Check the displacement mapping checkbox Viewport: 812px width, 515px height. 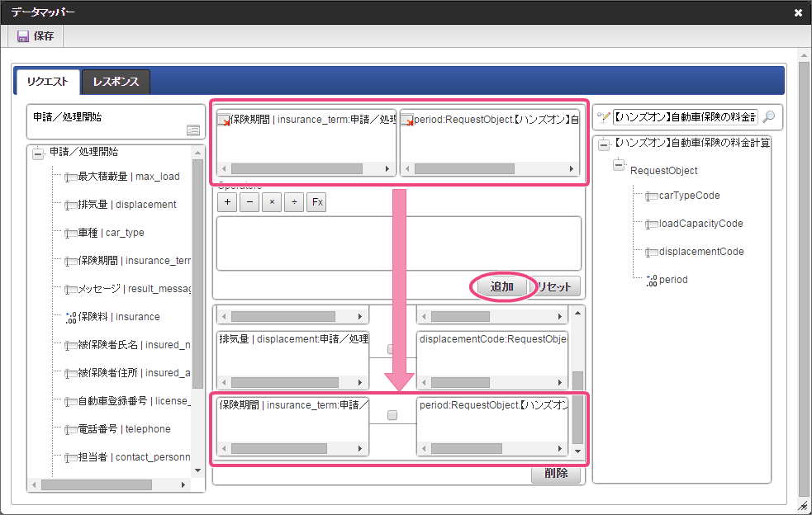(x=392, y=349)
